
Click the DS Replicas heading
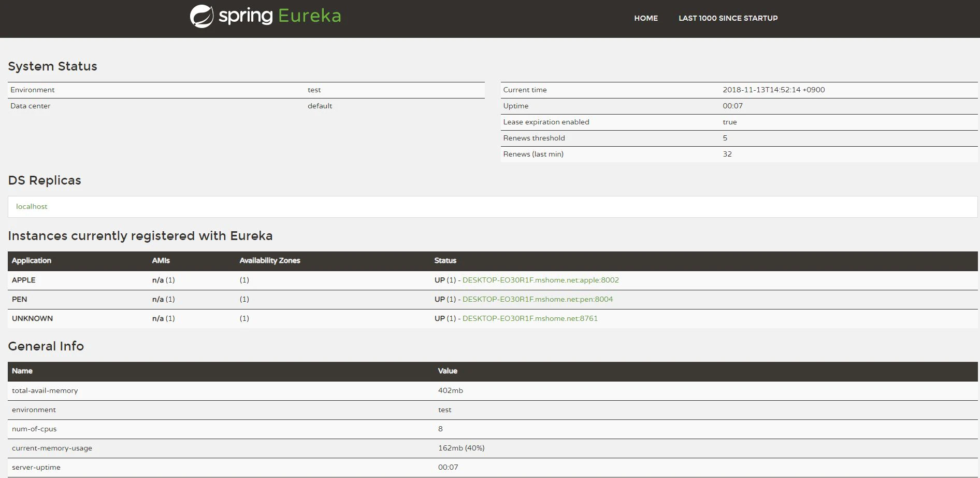point(45,180)
